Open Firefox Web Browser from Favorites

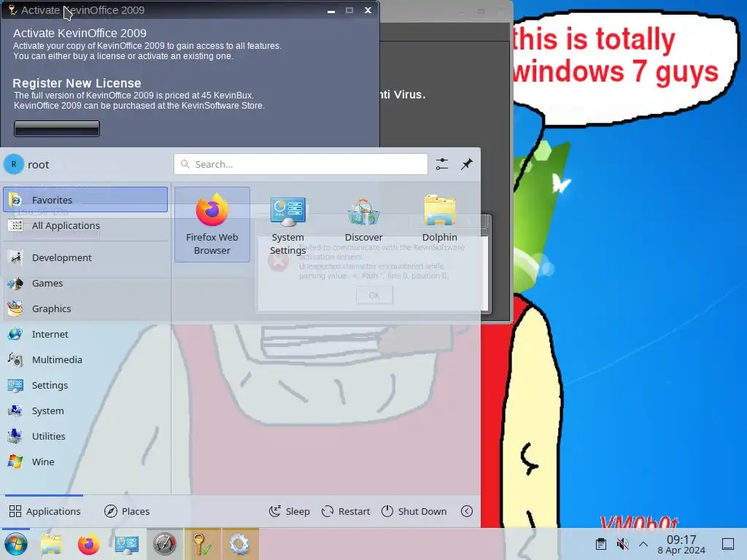pyautogui.click(x=212, y=225)
